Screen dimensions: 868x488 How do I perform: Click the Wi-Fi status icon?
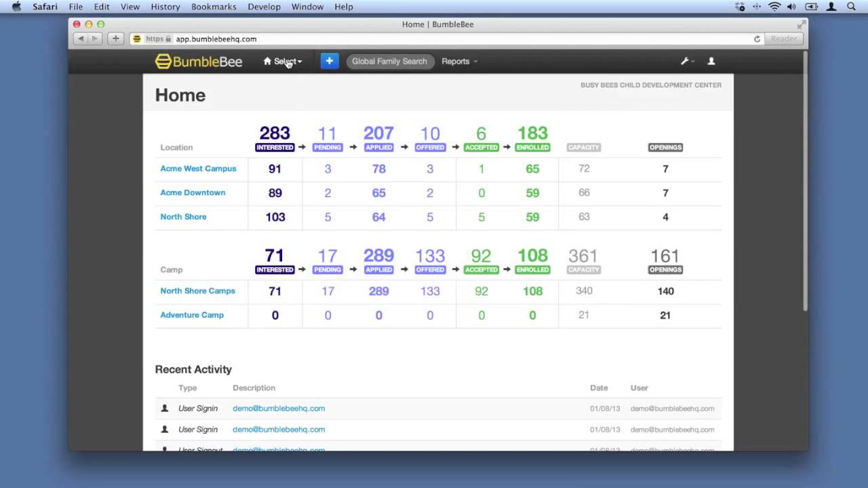click(x=774, y=7)
